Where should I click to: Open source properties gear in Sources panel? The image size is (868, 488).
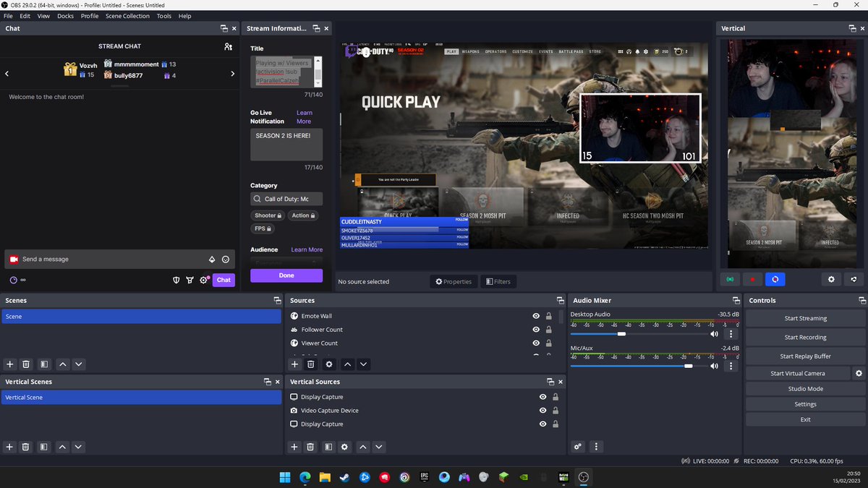pyautogui.click(x=329, y=364)
